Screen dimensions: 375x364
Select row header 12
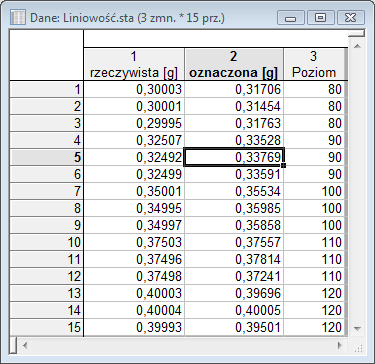[x=47, y=277]
